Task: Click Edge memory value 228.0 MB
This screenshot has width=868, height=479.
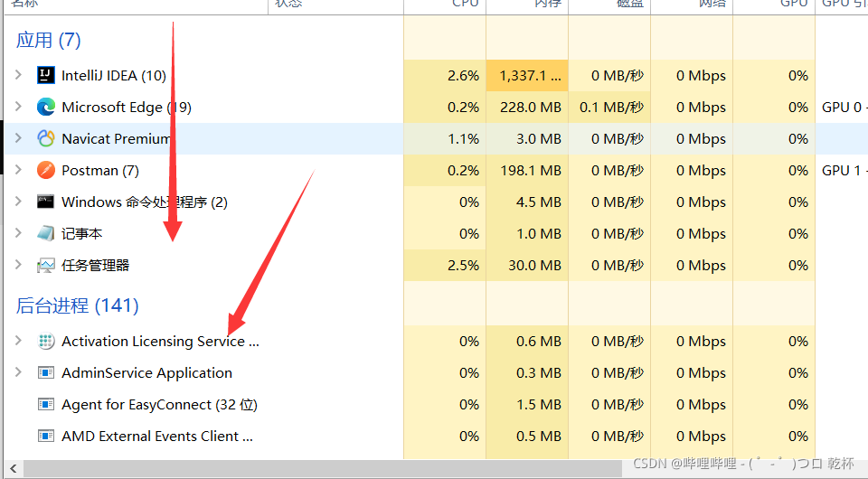Action: 531,107
